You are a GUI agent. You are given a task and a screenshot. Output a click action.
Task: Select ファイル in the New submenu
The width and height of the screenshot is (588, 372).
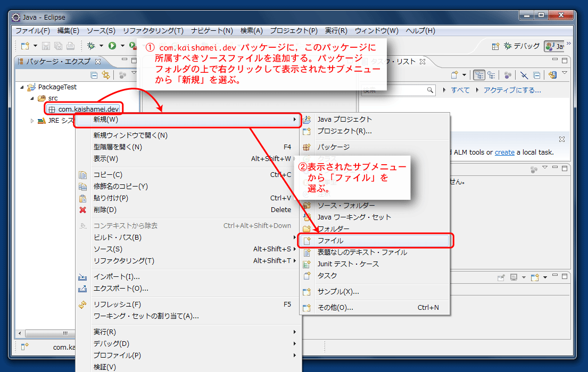[x=375, y=241]
